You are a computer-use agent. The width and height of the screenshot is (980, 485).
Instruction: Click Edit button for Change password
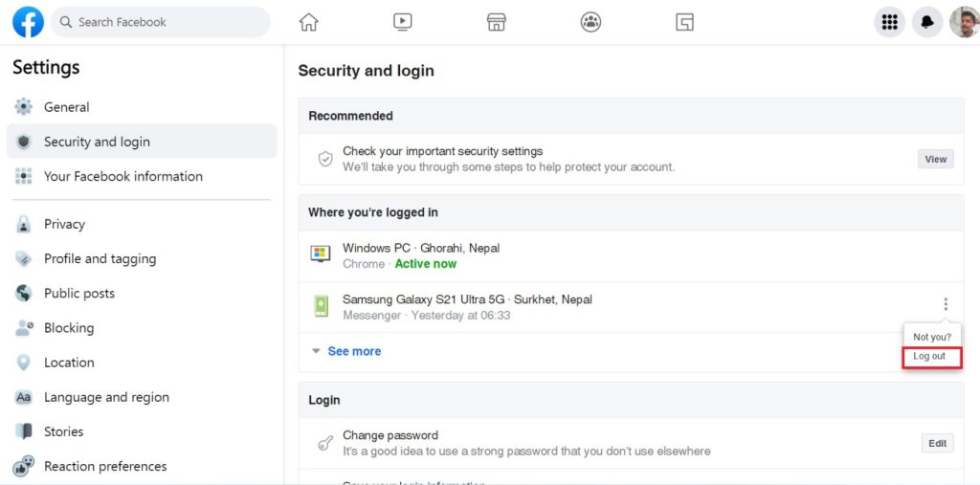tap(938, 443)
